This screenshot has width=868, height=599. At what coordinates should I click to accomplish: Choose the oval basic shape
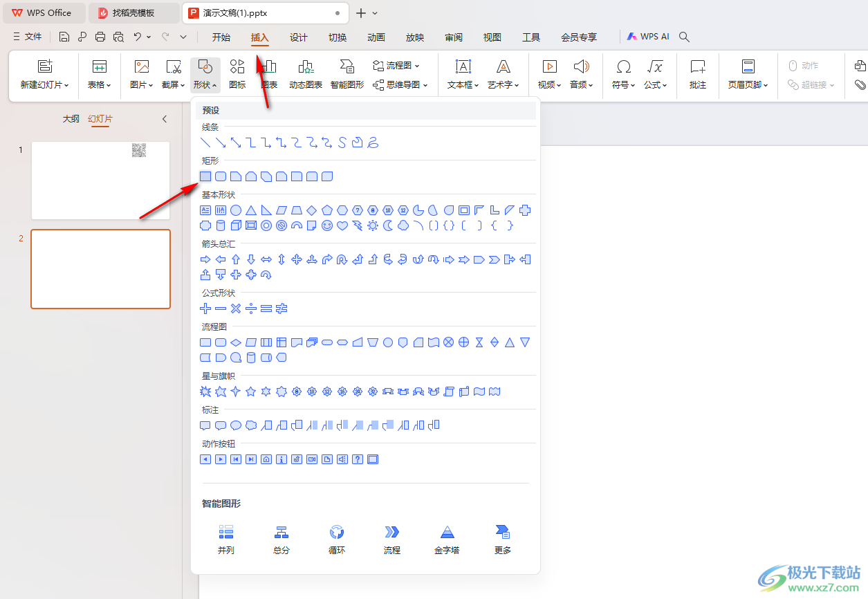coord(236,210)
